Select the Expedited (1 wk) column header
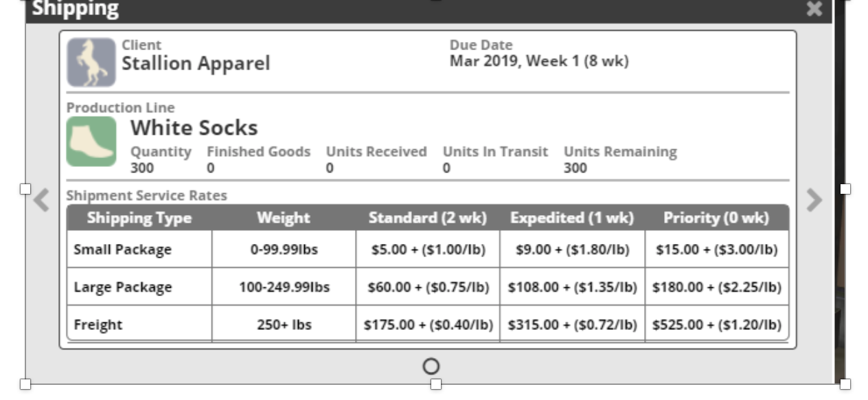 [x=571, y=218]
